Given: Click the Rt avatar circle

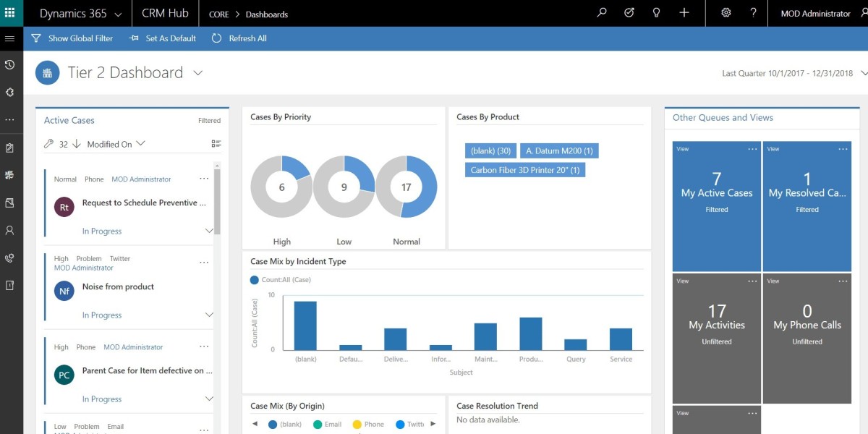Looking at the screenshot, I should tap(64, 207).
